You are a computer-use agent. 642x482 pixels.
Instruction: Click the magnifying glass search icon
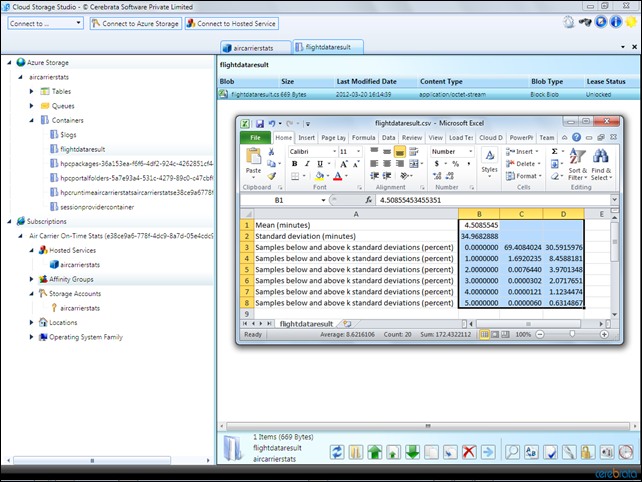pyautogui.click(x=512, y=452)
